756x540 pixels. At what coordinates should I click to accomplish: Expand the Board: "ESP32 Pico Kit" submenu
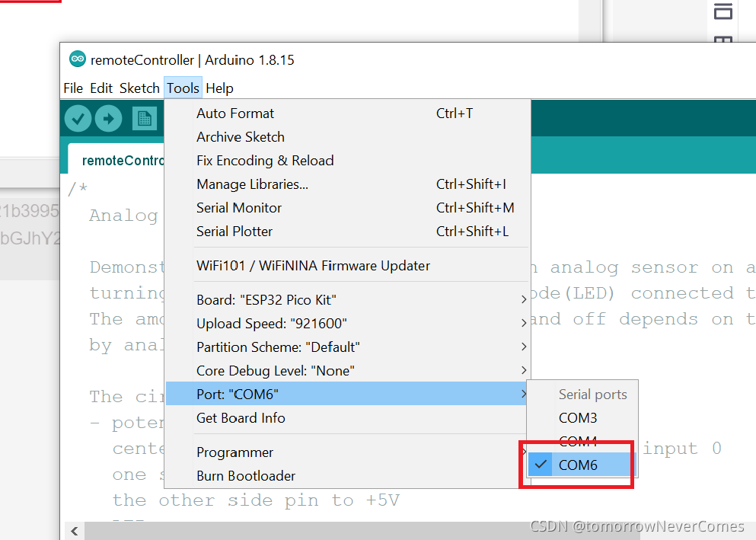click(347, 300)
